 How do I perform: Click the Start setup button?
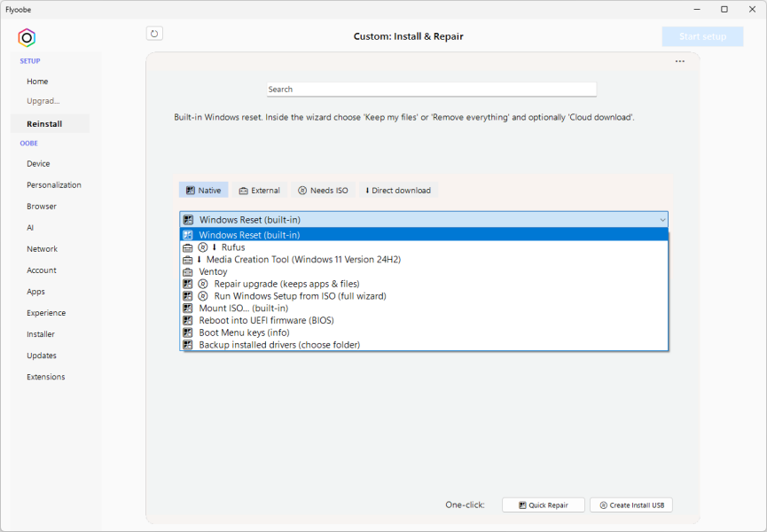702,36
